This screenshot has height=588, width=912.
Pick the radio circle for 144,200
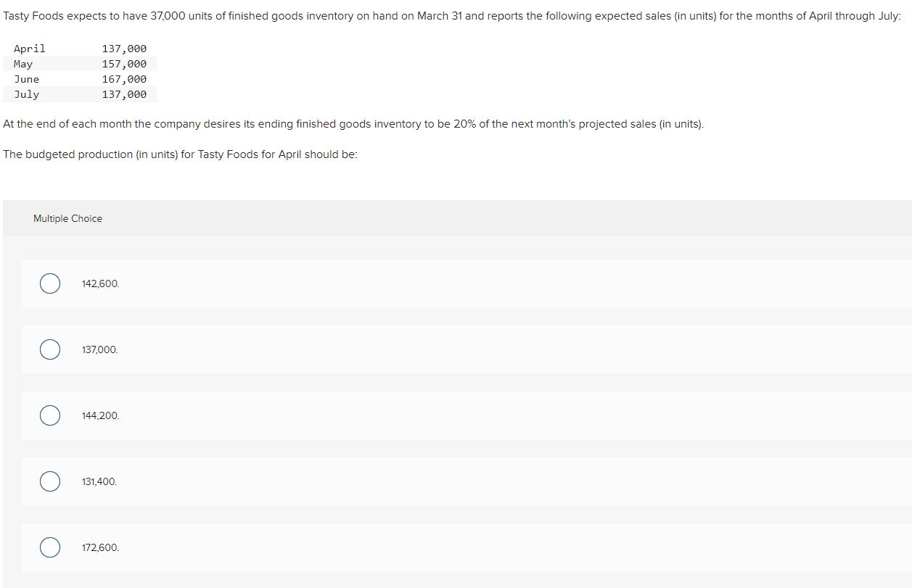50,415
